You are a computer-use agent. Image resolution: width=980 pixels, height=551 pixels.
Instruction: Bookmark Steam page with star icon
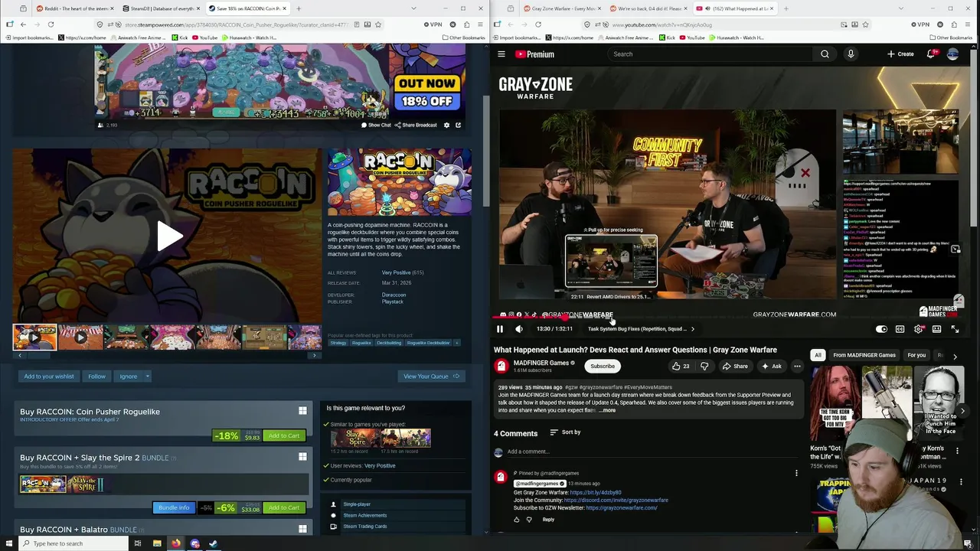(377, 24)
